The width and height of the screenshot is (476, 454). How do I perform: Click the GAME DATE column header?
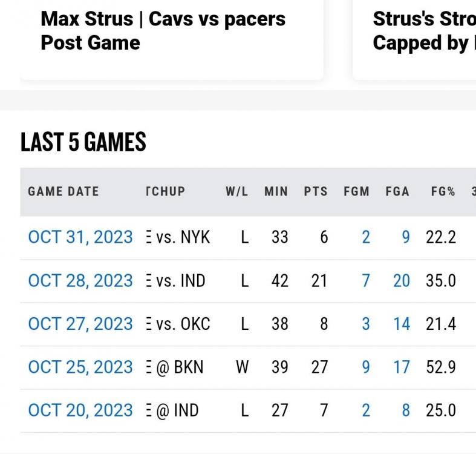pyautogui.click(x=63, y=192)
